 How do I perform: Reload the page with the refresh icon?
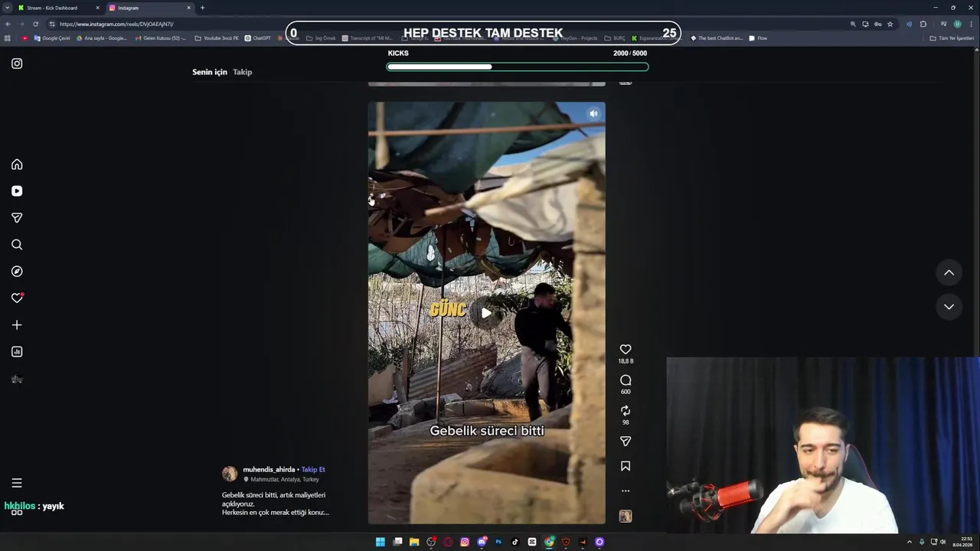(35, 24)
